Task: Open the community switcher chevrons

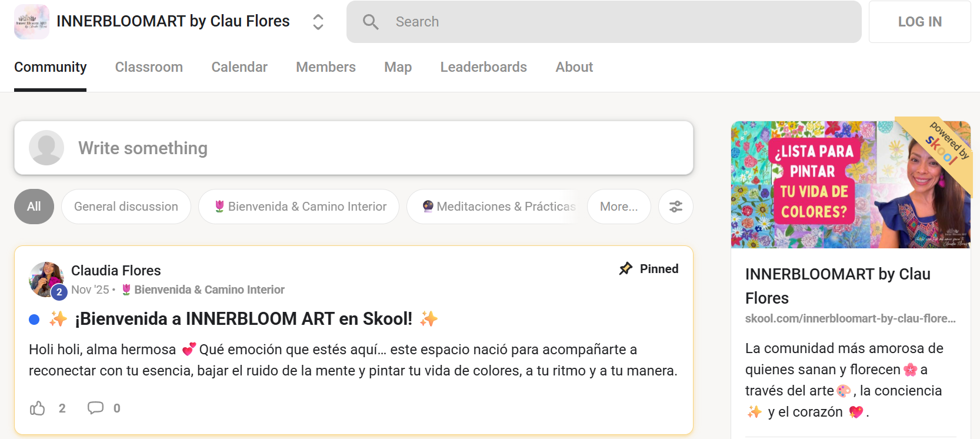Action: (318, 22)
